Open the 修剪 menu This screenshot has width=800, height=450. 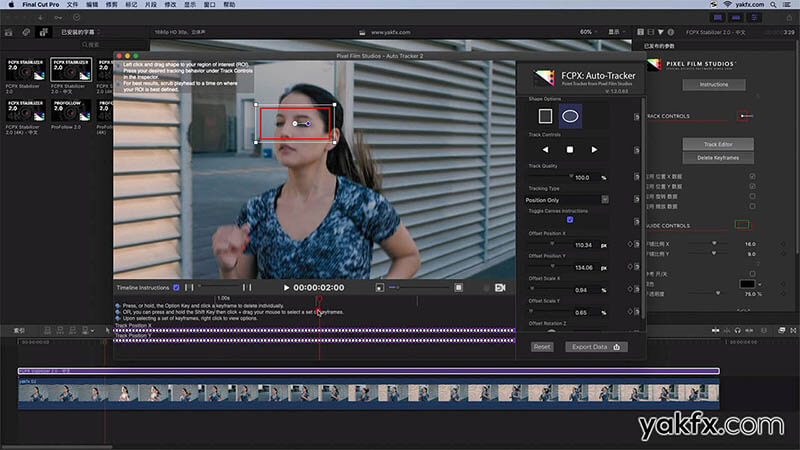click(x=111, y=4)
